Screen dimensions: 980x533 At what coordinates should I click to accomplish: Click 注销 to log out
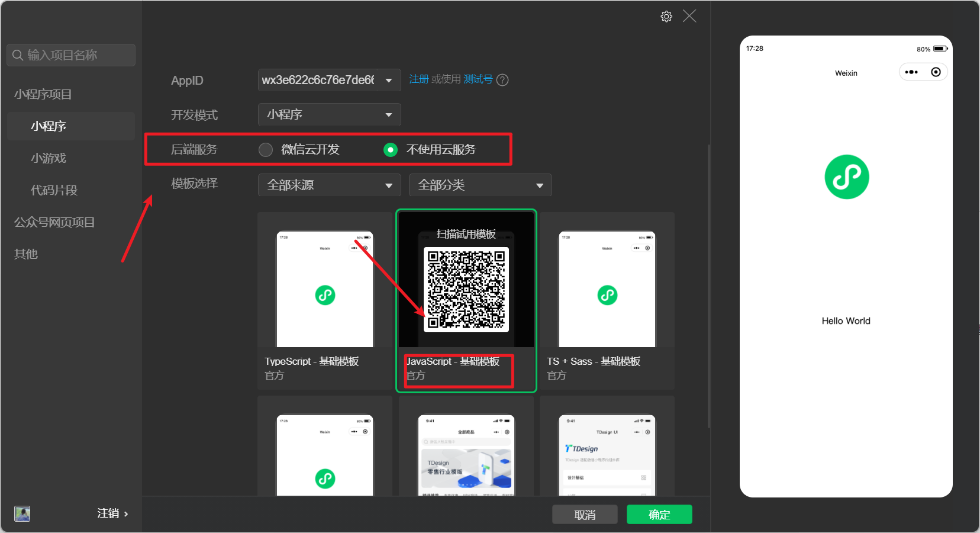click(x=112, y=513)
